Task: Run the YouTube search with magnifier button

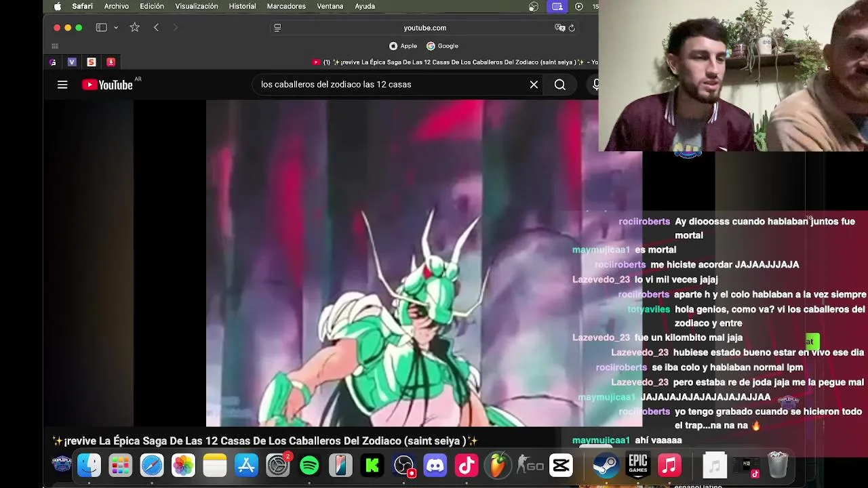Action: tap(559, 85)
